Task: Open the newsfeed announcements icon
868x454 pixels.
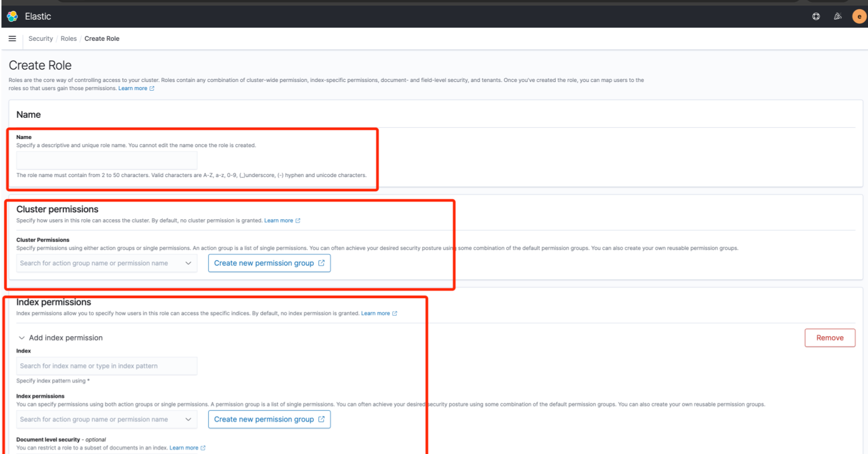Action: (x=838, y=16)
